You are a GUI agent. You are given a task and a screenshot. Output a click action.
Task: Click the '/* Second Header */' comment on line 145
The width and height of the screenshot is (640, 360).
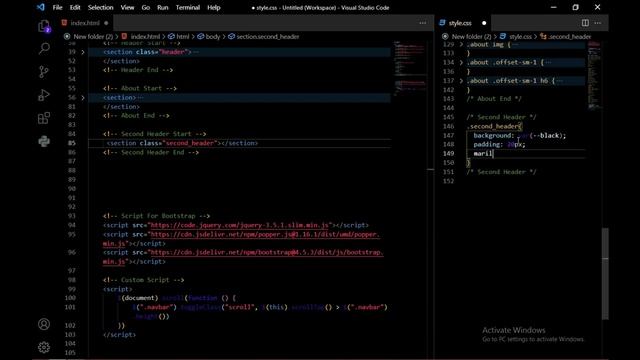pos(501,117)
